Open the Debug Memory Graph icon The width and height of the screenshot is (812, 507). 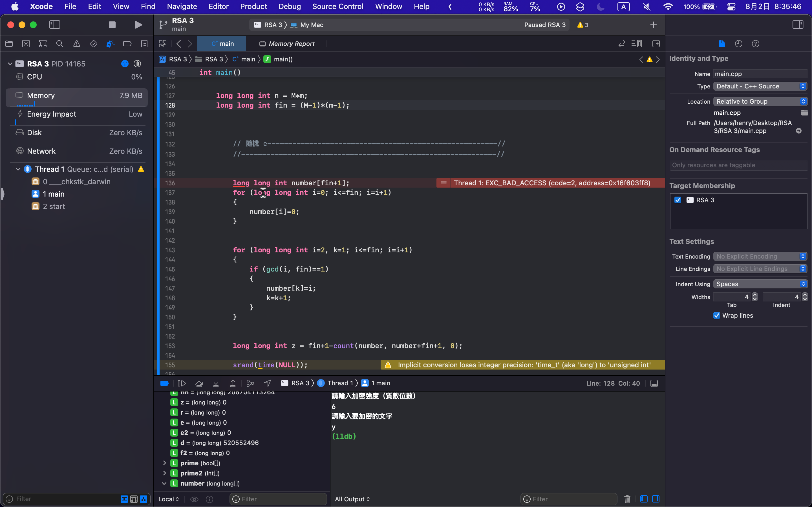coord(250,383)
